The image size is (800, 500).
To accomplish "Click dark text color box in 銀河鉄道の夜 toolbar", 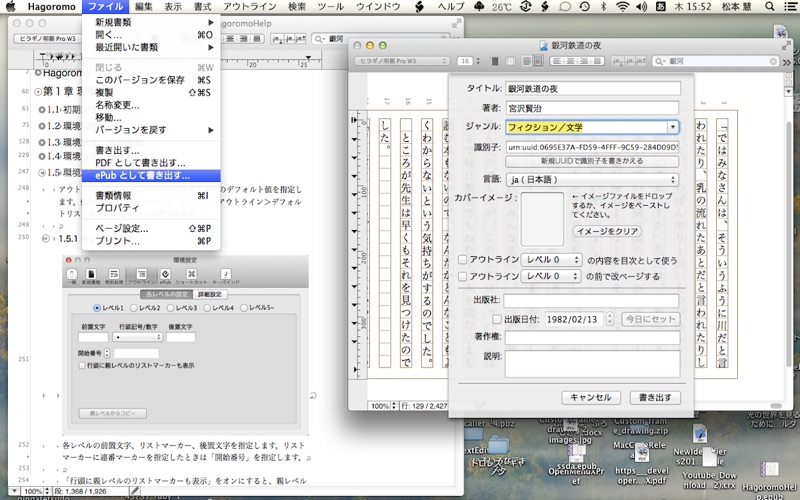I will (494, 61).
